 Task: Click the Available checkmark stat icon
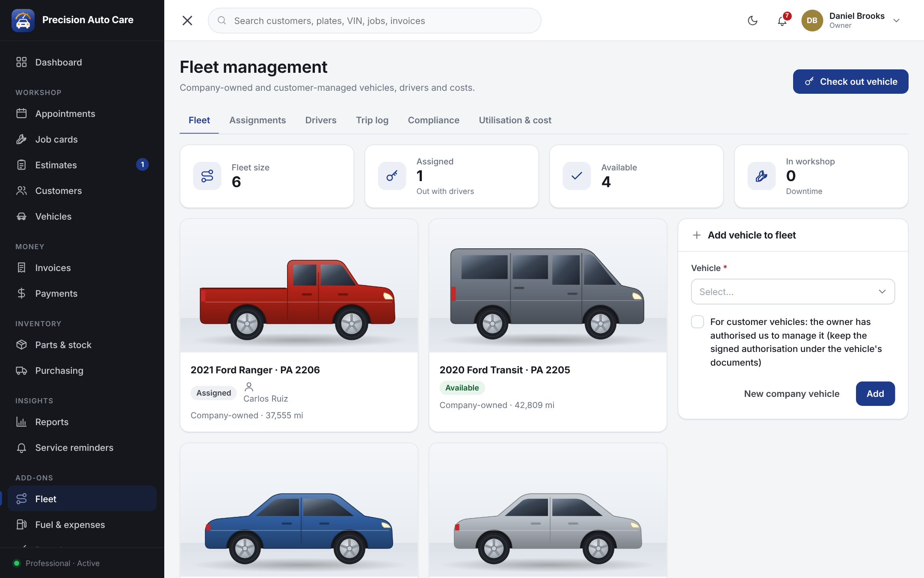tap(577, 176)
